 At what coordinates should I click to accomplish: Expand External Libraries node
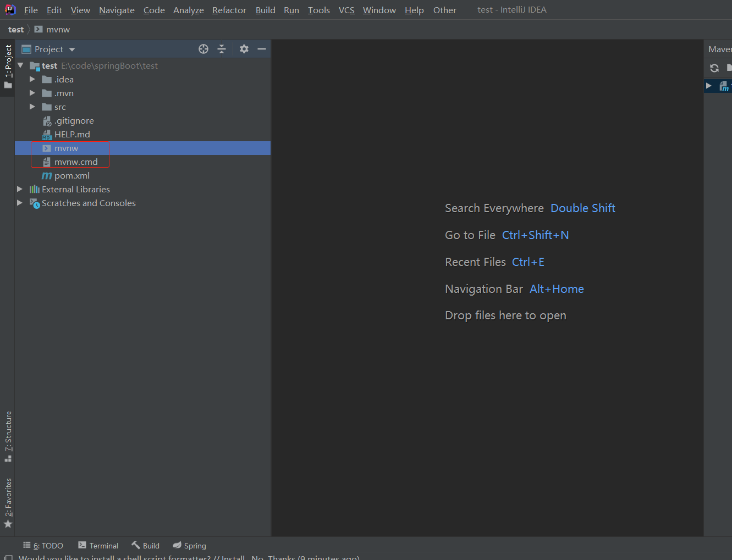coord(20,189)
